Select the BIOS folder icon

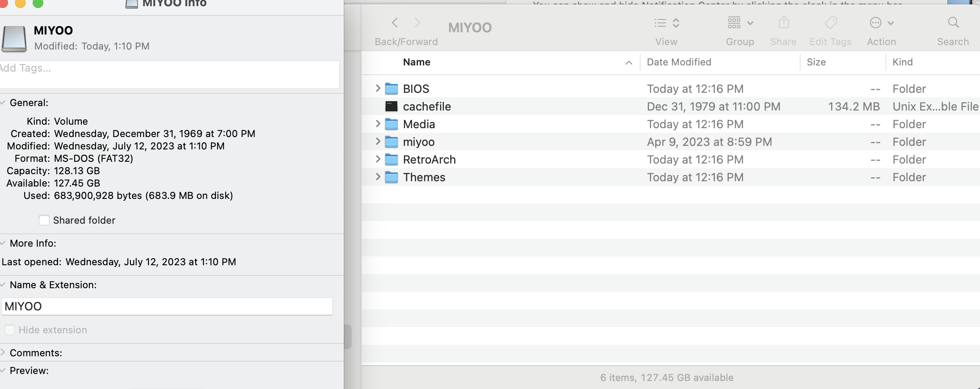(x=391, y=89)
